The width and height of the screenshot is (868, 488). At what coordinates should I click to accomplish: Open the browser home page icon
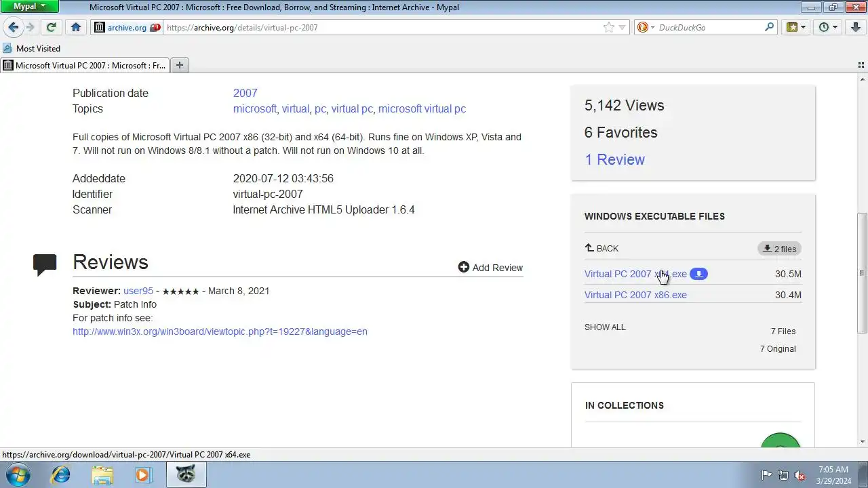click(x=76, y=27)
